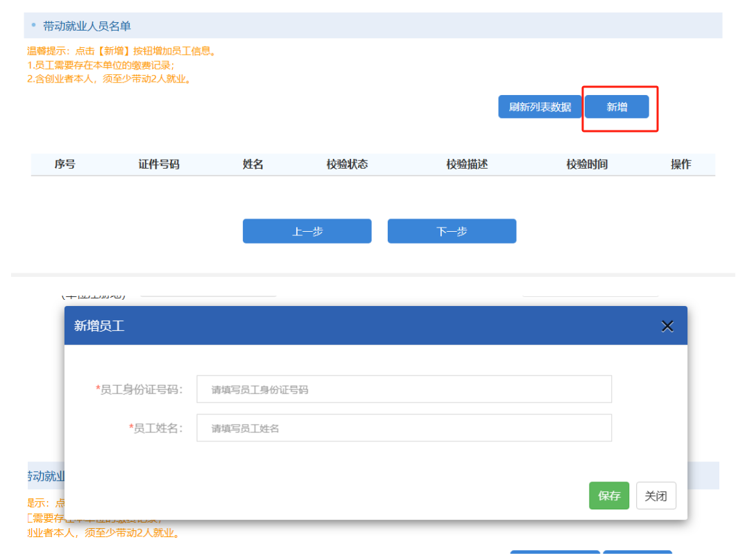Viewport: 736px width, 560px height.
Task: Select the 校验时间 column header
Action: point(587,164)
